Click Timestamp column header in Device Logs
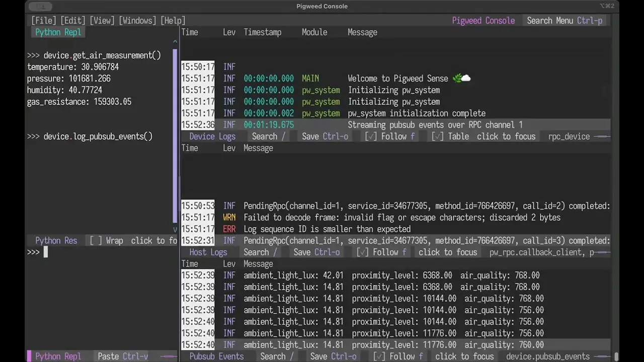644x362 pixels. 262,32
